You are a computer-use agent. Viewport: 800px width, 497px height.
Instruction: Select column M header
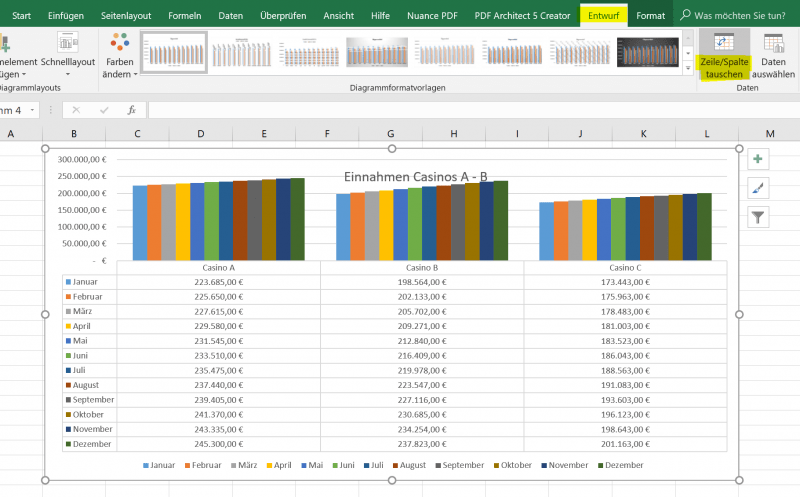point(769,134)
